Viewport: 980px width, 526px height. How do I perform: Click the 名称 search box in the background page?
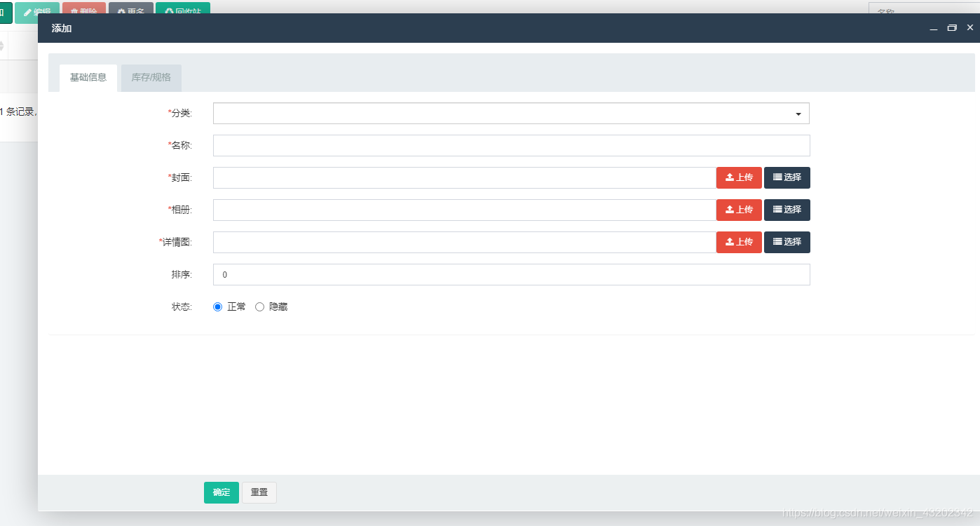[x=924, y=8]
